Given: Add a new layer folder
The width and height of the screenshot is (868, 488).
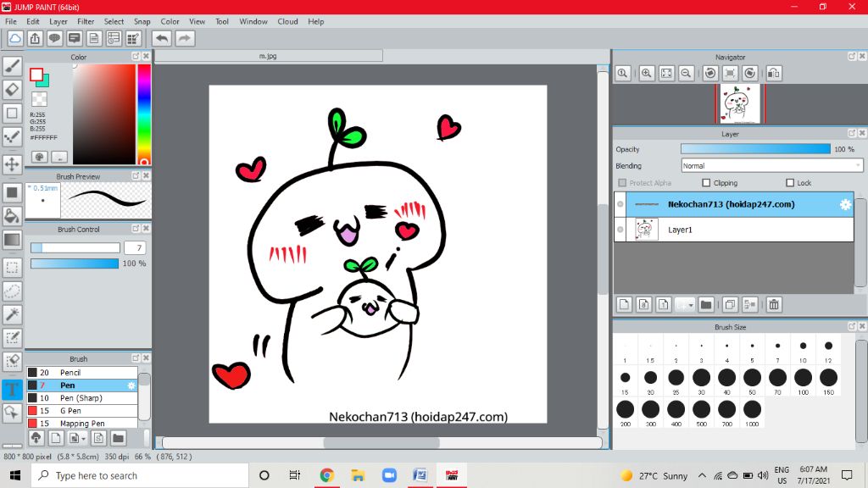Looking at the screenshot, I should point(706,304).
